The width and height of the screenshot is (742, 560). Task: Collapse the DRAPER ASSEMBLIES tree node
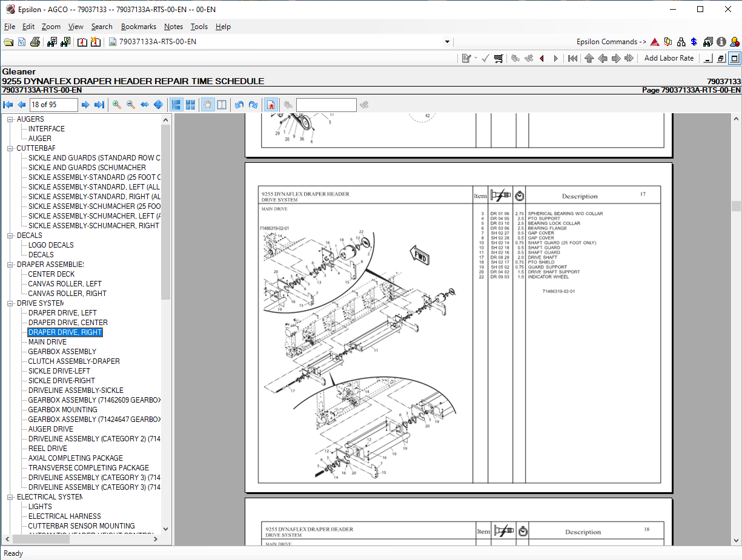pos(10,265)
